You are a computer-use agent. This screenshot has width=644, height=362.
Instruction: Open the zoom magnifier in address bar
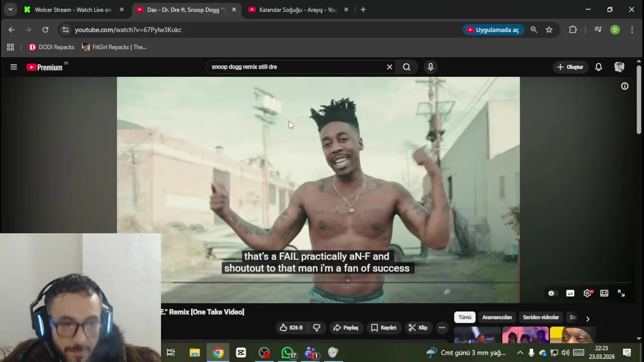click(x=534, y=30)
